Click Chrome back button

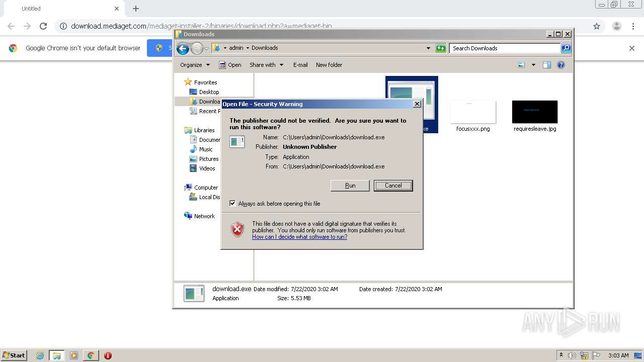[11, 26]
